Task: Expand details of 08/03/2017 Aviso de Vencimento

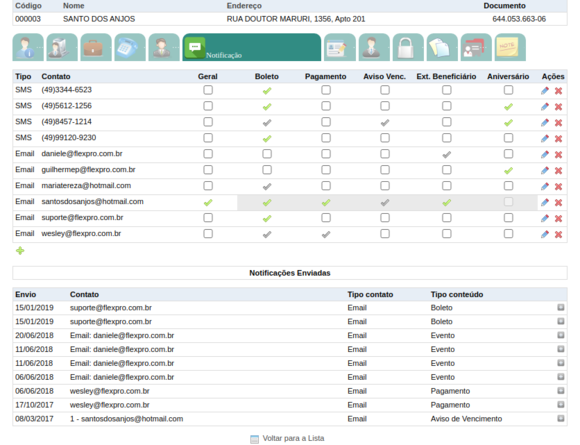Action: [561, 418]
